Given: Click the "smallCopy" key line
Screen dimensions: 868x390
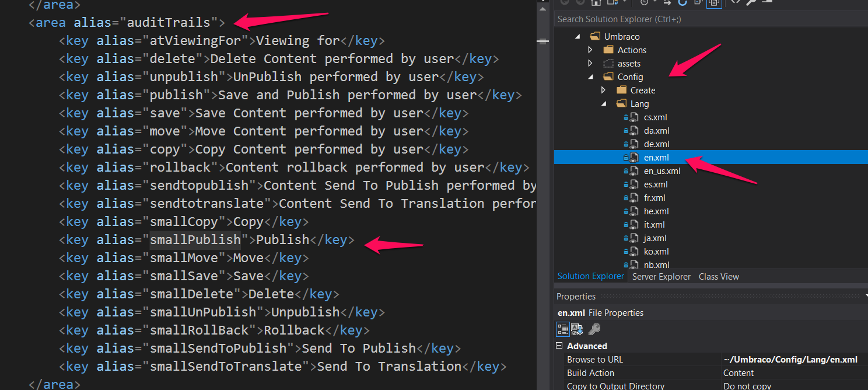Looking at the screenshot, I should pos(184,222).
